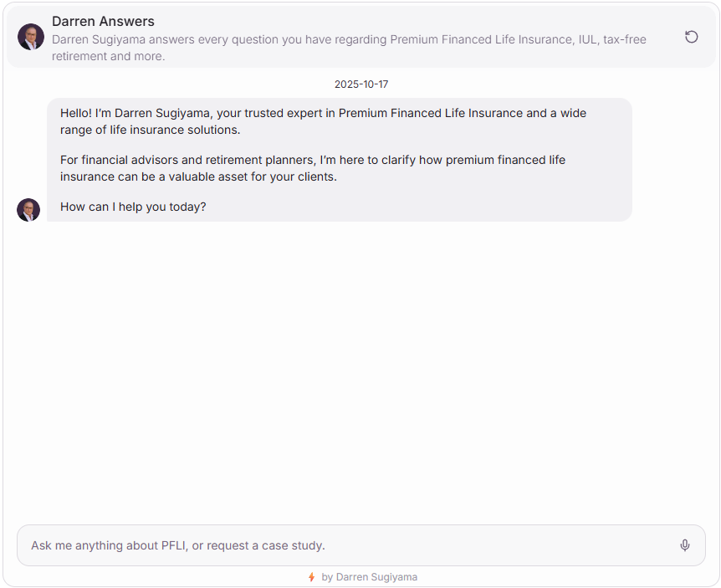The height and width of the screenshot is (588, 721).
Task: Click Darren's avatar in the header
Action: [x=31, y=37]
